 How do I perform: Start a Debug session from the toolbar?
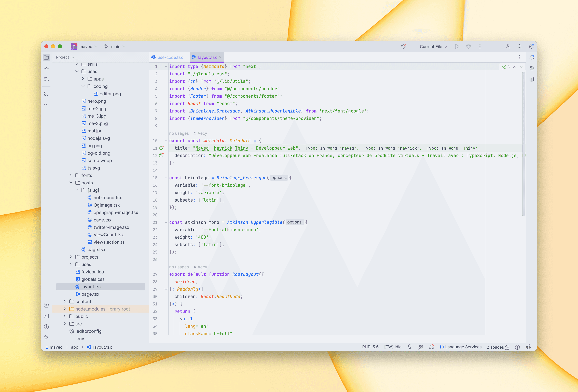(x=469, y=47)
